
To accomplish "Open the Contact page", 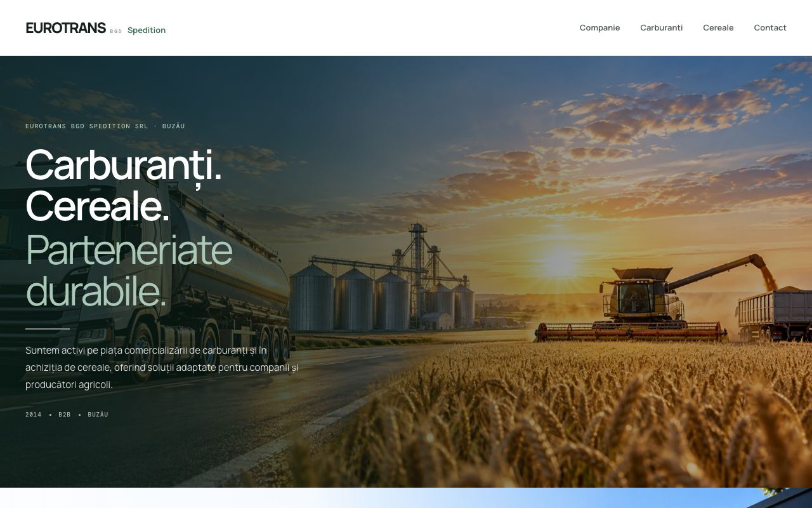I will coord(770,28).
